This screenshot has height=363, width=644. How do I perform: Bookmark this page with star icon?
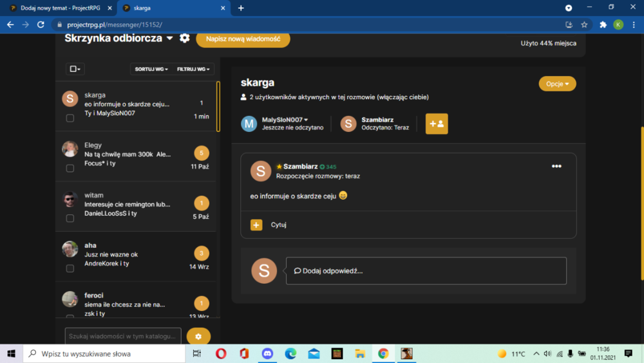[x=584, y=24]
